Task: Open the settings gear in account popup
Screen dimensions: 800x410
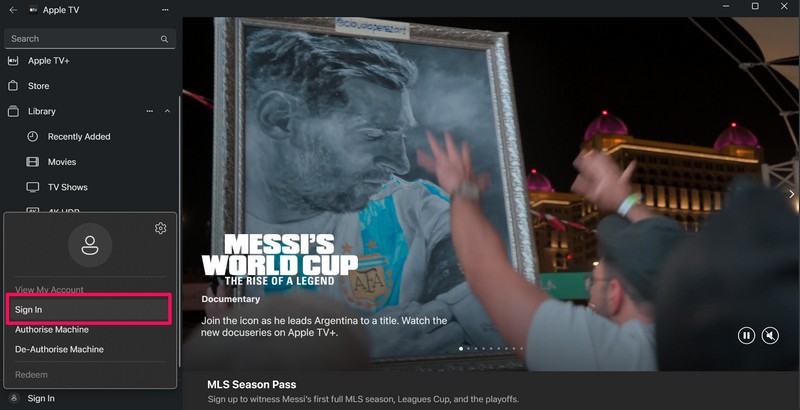Action: 160,228
